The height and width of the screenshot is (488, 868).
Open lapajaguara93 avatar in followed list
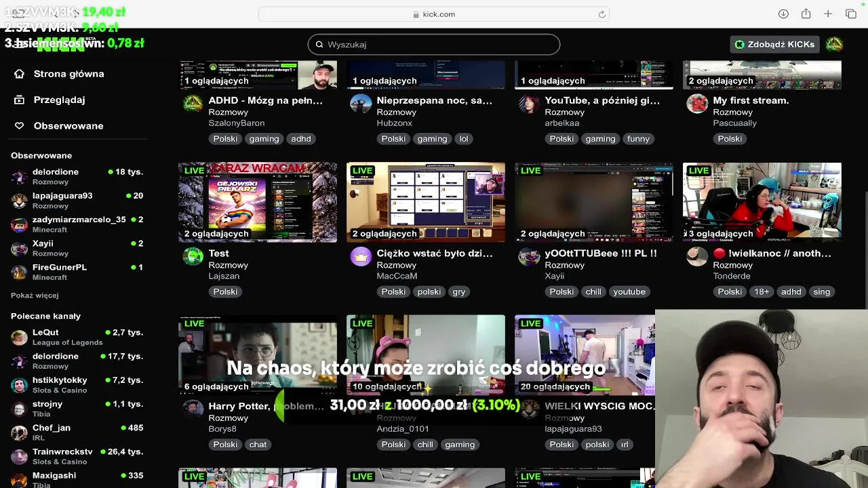coord(20,201)
